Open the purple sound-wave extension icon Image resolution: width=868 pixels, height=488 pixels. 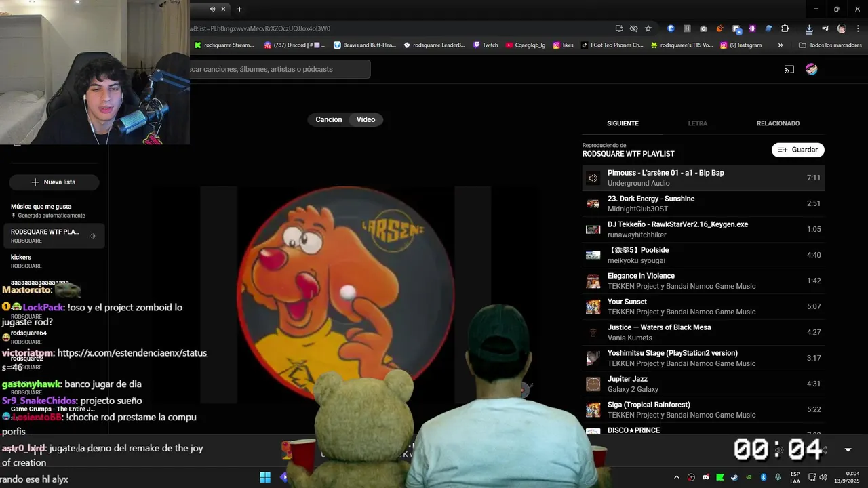pyautogui.click(x=752, y=28)
